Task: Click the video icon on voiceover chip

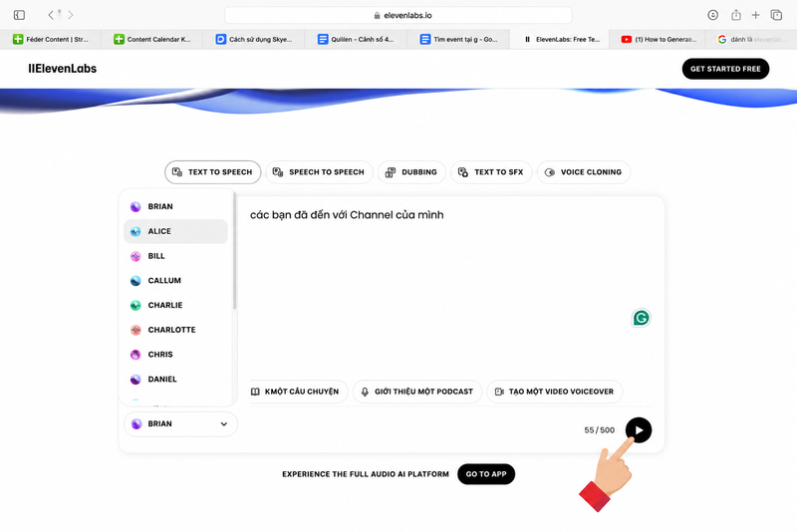Action: (499, 392)
